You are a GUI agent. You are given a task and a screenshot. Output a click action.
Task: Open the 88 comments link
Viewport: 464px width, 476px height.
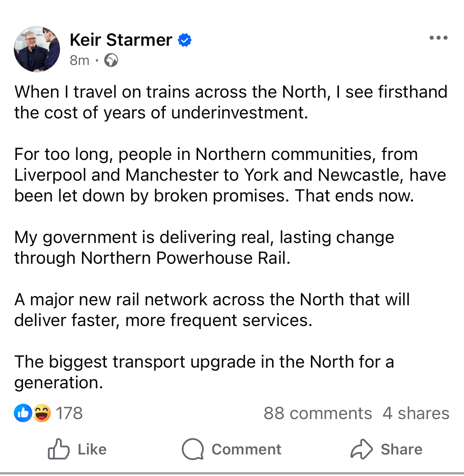(317, 413)
